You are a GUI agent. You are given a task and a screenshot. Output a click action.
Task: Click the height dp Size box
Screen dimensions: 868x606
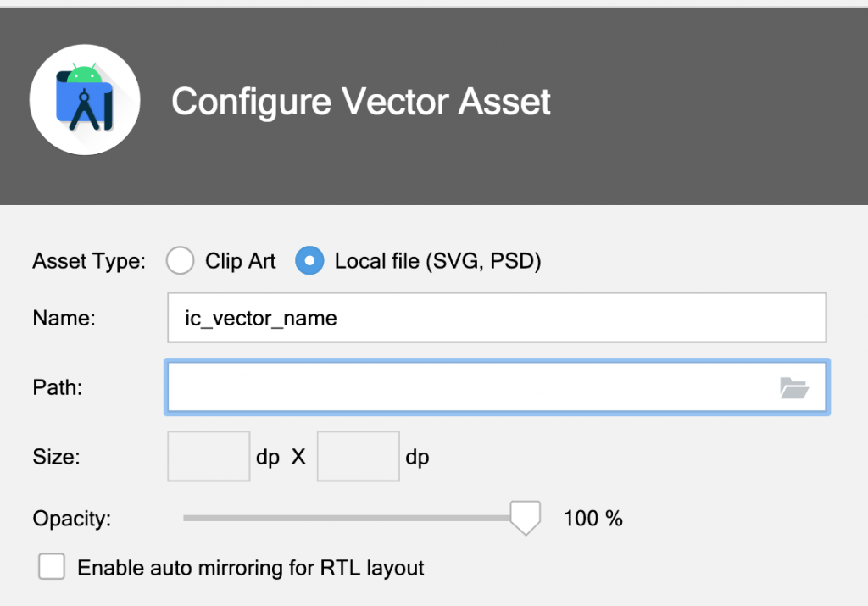[358, 457]
